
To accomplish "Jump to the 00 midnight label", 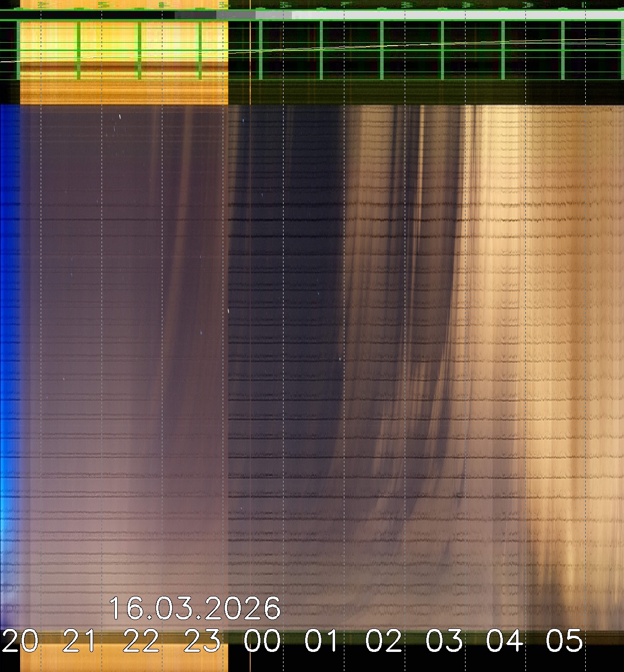I will pyautogui.click(x=262, y=641).
